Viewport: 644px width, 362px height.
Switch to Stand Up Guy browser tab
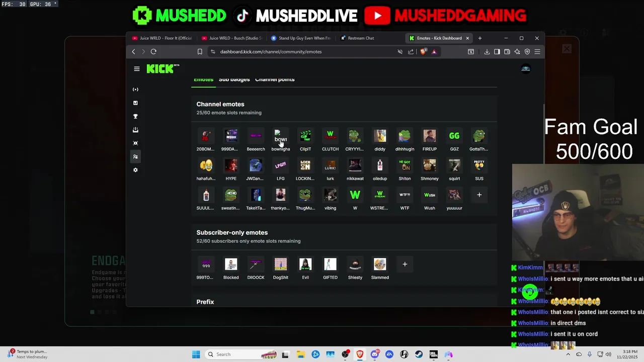[x=301, y=38]
